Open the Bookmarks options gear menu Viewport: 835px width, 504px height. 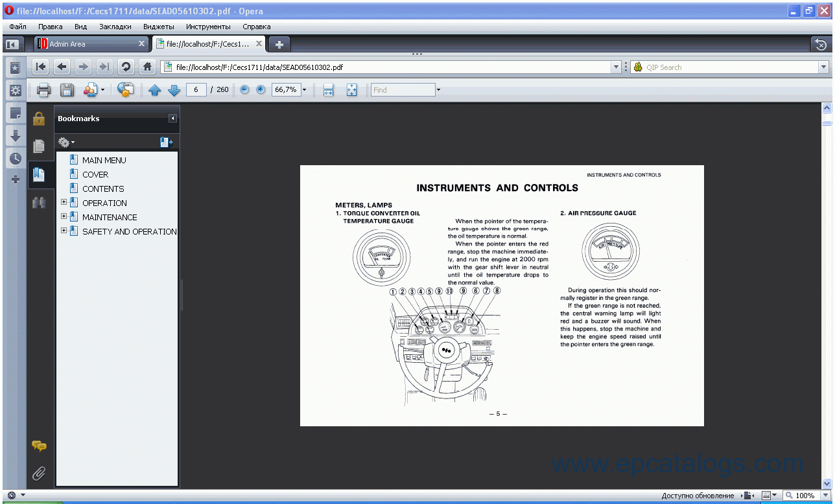[66, 142]
